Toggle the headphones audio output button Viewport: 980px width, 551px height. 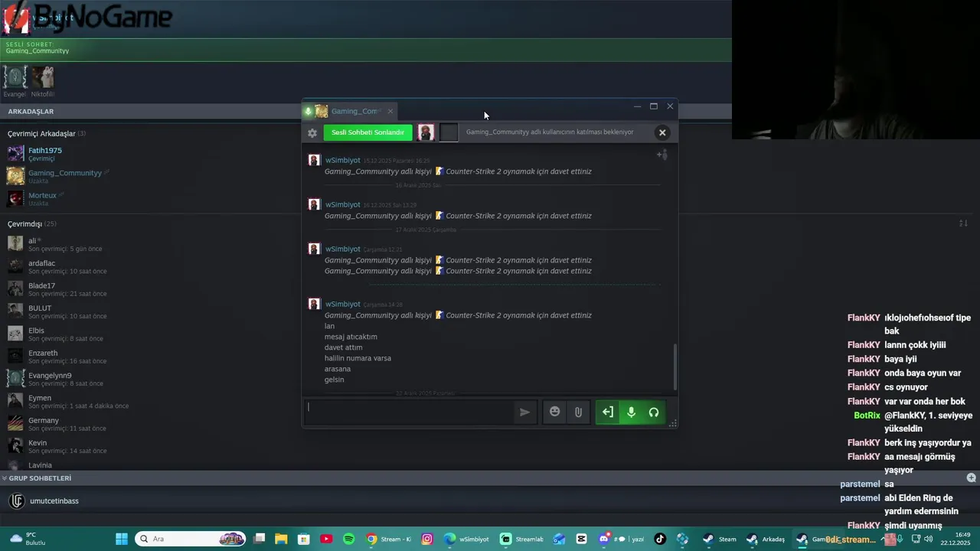coord(654,412)
